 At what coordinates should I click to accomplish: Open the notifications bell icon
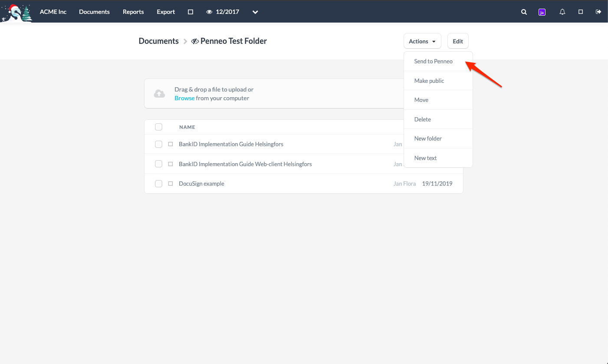[x=562, y=12]
